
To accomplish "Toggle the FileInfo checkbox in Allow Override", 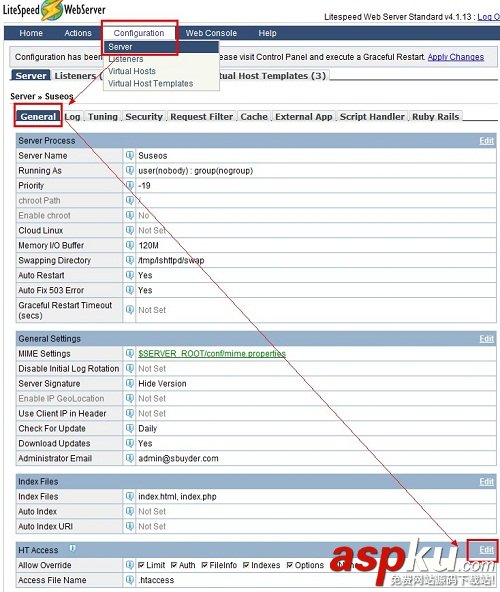I will click(x=204, y=565).
